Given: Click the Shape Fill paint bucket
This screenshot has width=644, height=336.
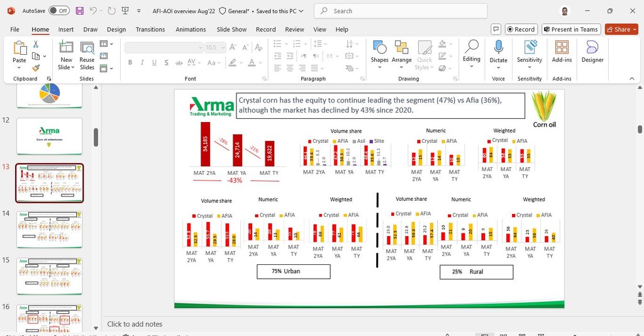Looking at the screenshot, I should 442,44.
